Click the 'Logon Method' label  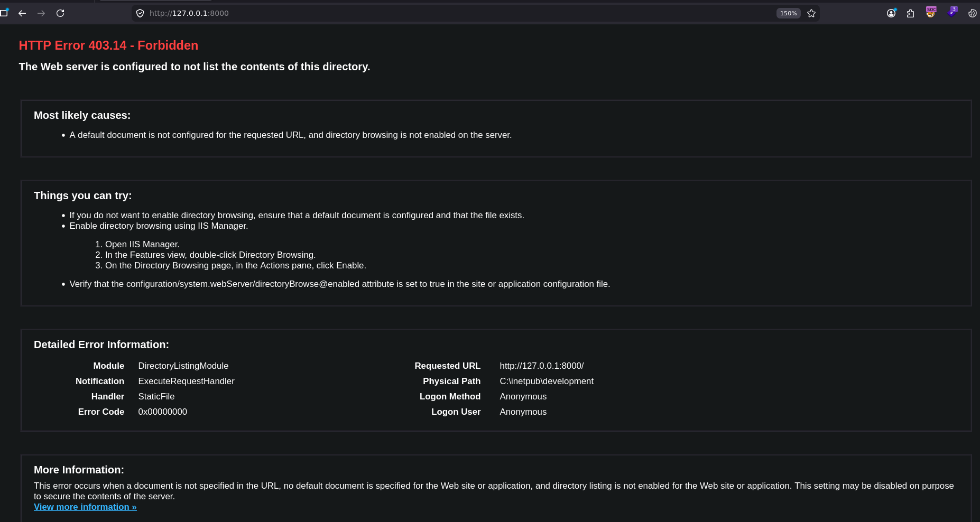click(450, 396)
